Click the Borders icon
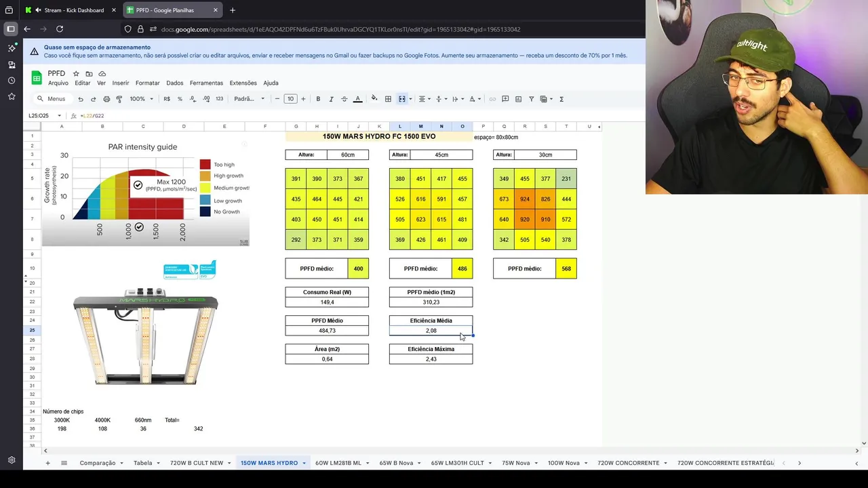 [x=388, y=99]
